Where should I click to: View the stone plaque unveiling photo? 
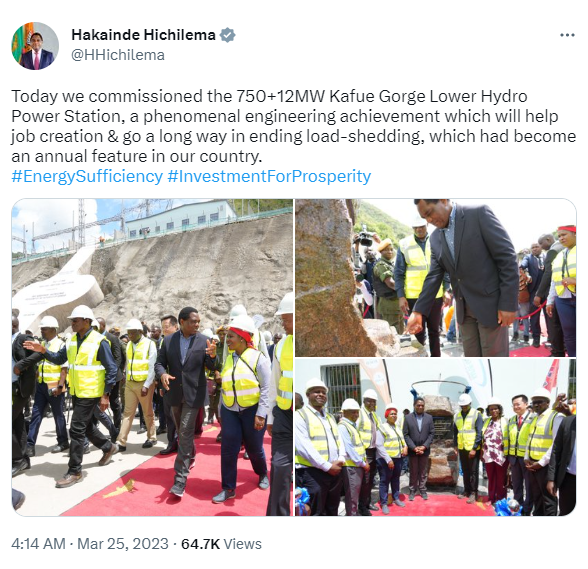436,278
